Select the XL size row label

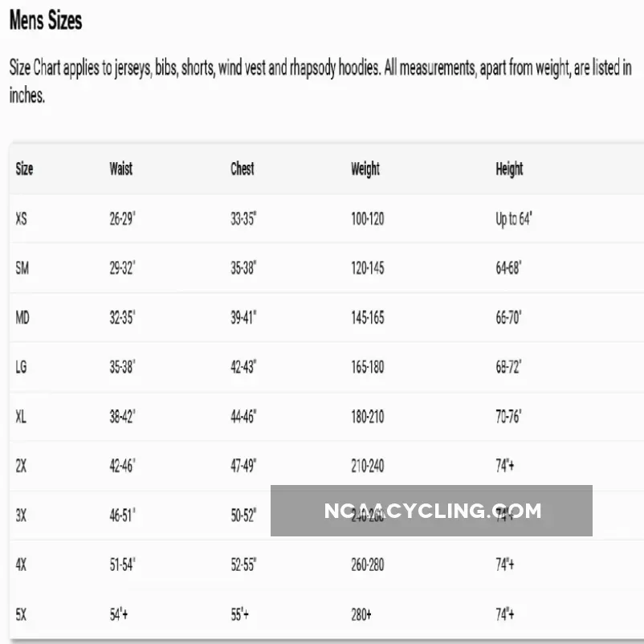click(x=22, y=417)
